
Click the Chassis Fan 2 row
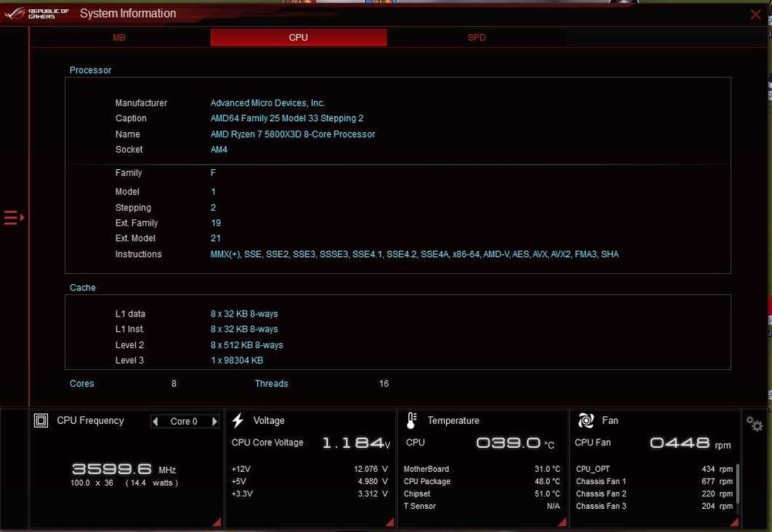655,493
